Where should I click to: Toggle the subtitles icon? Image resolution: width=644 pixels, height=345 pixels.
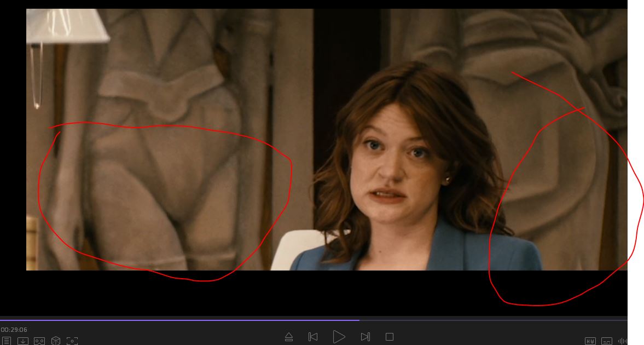point(607,341)
